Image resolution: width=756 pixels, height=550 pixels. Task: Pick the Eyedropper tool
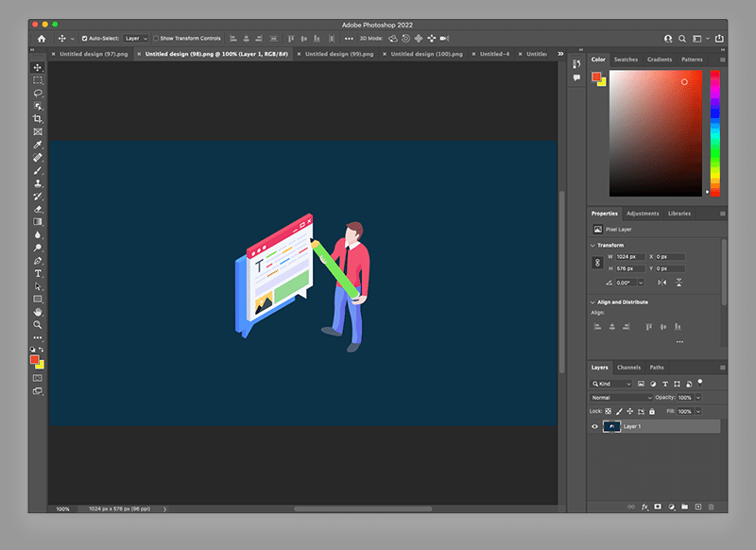[x=38, y=146]
